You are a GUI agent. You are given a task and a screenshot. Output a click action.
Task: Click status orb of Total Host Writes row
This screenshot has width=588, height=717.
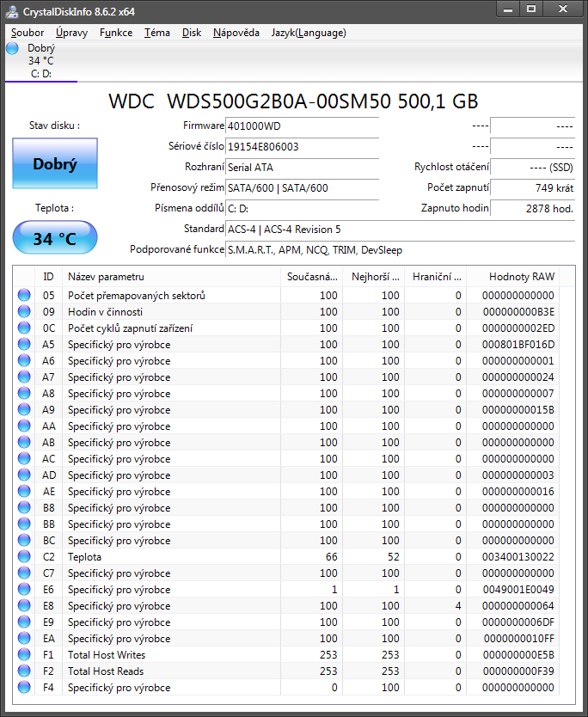(x=24, y=655)
